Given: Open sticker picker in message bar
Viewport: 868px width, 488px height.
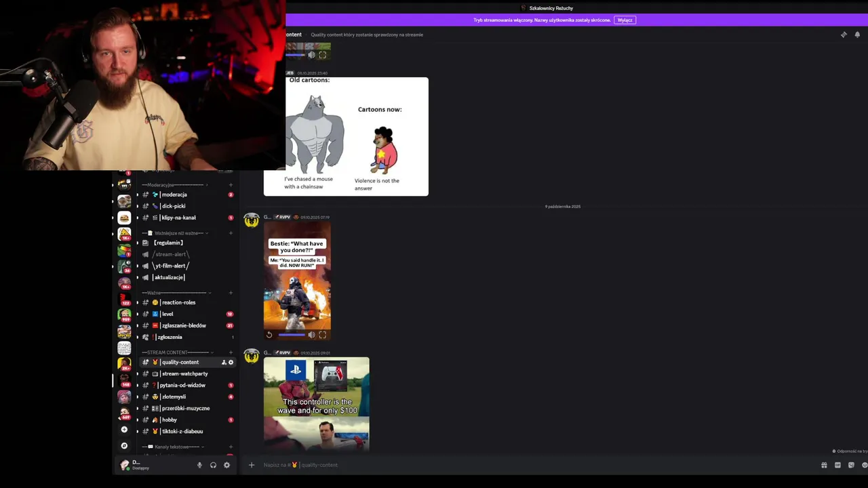Looking at the screenshot, I should coord(851,465).
